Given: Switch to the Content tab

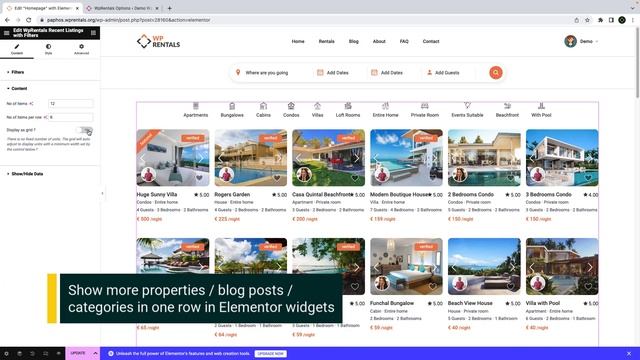Looking at the screenshot, I should pos(17,49).
